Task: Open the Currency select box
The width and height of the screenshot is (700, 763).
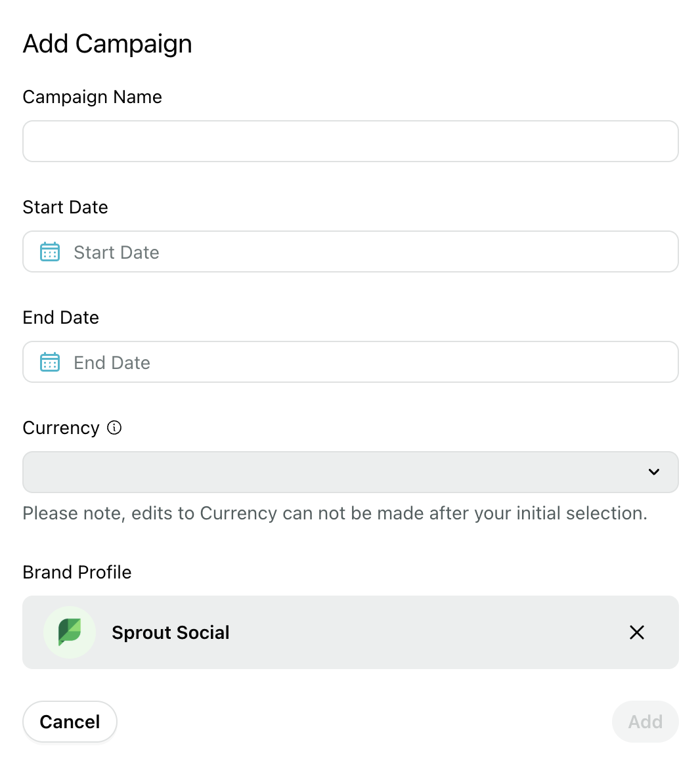Action: 351,472
